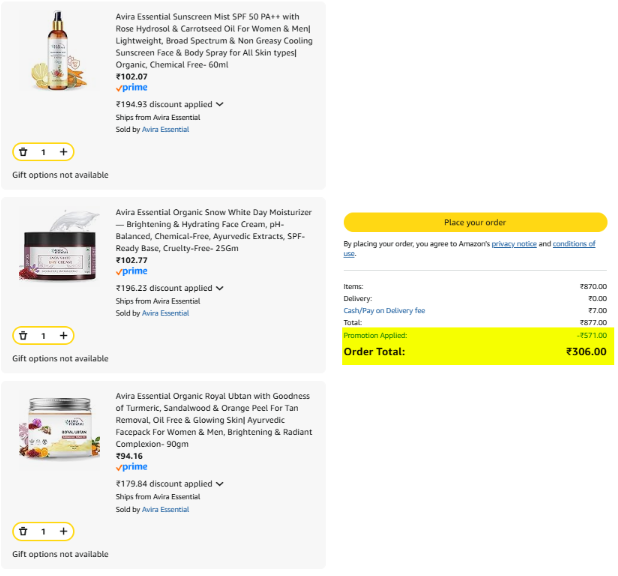The image size is (618, 576).
Task: Delete the Sunscreen Mist from the order
Action: tap(23, 152)
